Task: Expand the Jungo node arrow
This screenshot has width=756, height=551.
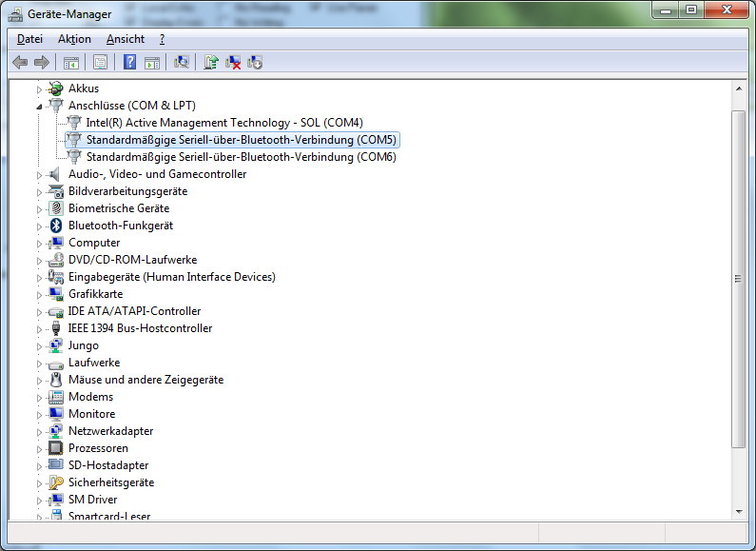Action: [39, 346]
